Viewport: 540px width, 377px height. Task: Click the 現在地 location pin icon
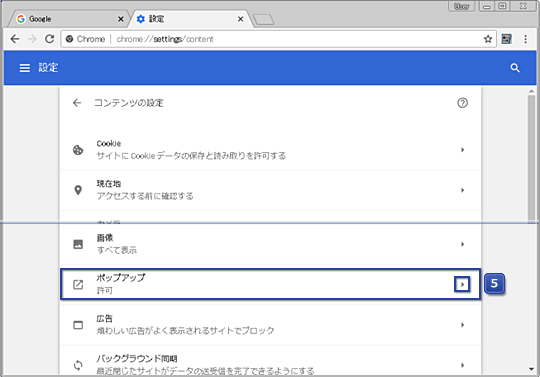[78, 190]
